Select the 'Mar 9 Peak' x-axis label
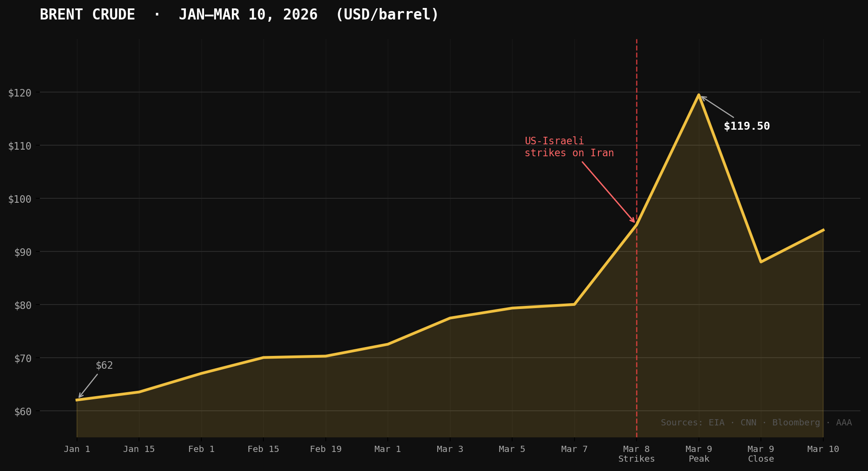The image size is (868, 471). pos(699,454)
